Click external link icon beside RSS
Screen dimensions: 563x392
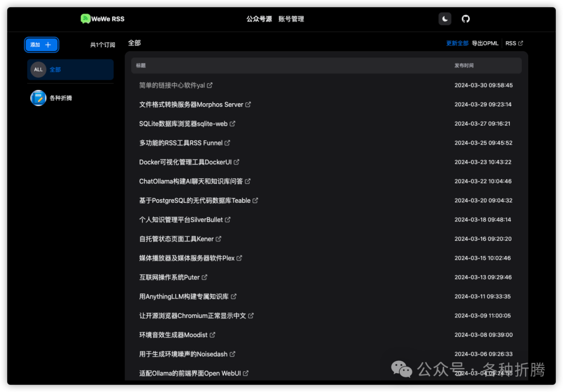pyautogui.click(x=521, y=43)
